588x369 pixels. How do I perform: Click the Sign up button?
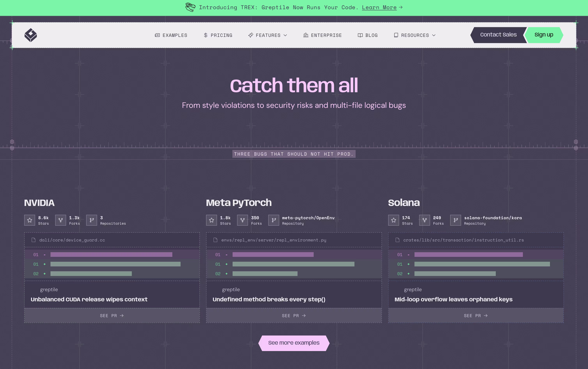[x=544, y=35]
